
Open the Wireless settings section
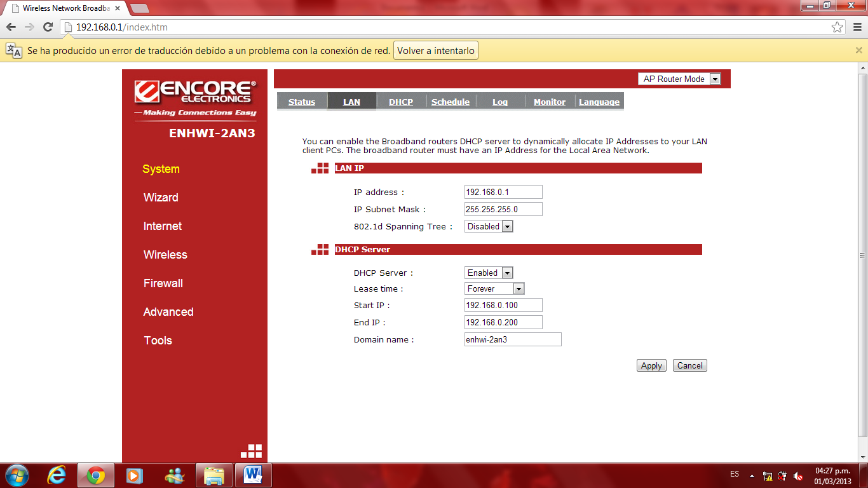coord(166,255)
